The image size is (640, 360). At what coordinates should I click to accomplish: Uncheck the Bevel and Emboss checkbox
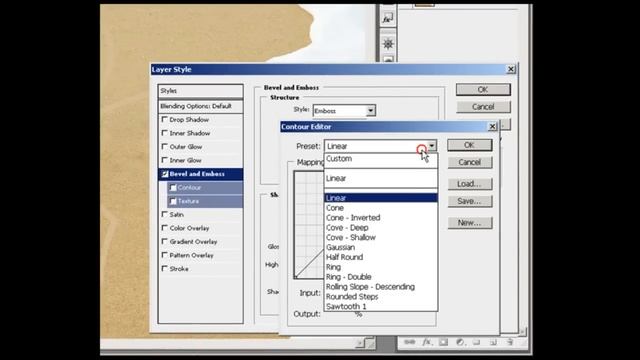point(165,174)
